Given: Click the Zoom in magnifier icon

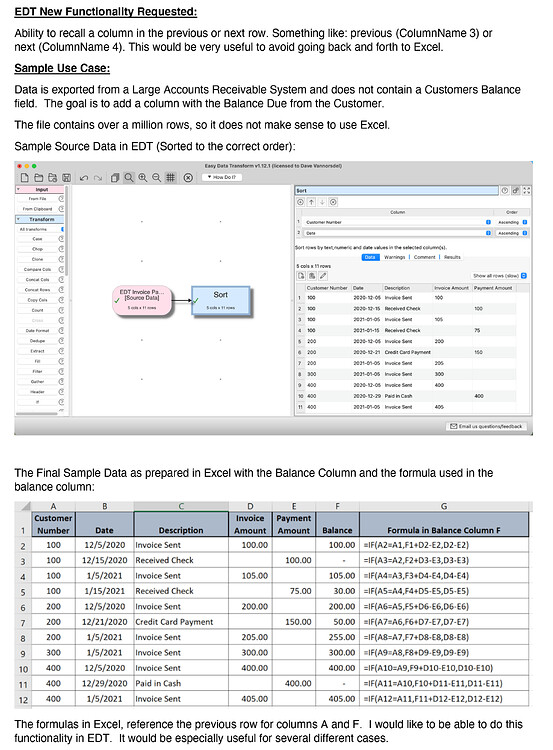Looking at the screenshot, I should click(x=143, y=177).
